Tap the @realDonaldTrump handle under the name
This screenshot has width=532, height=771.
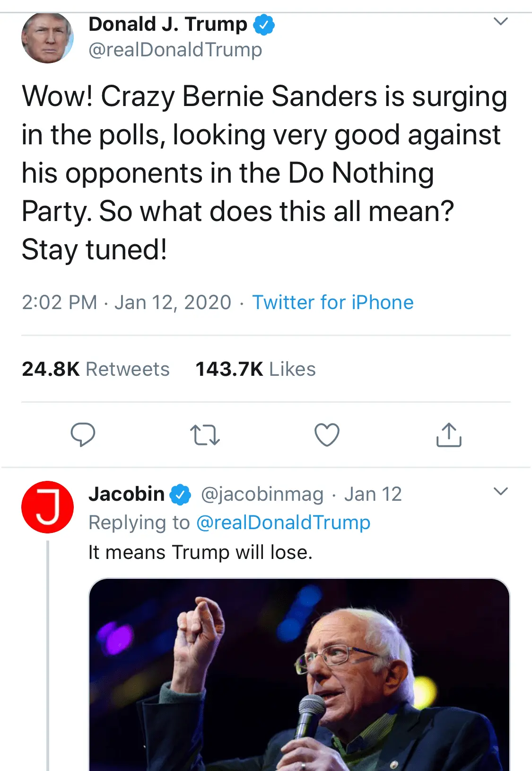coord(175,50)
